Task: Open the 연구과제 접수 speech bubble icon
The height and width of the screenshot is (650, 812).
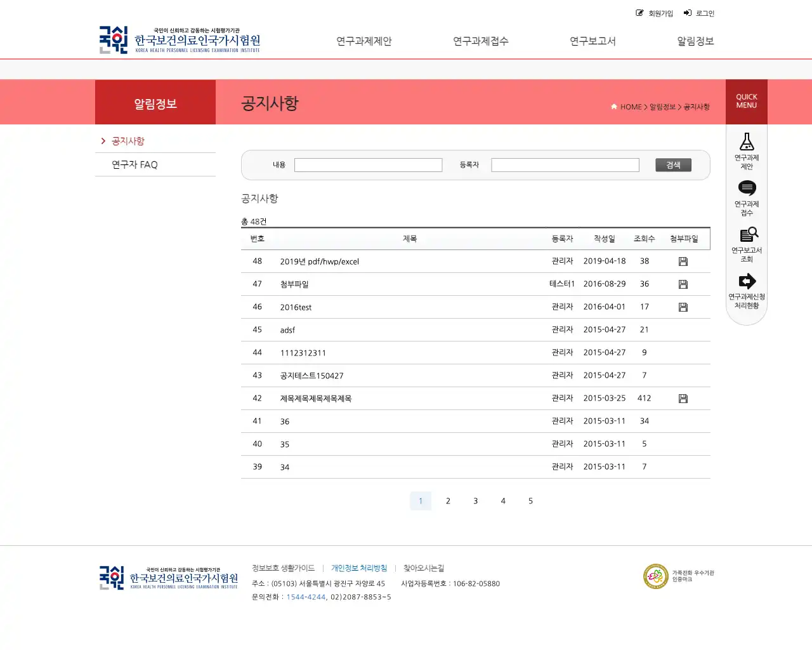Action: 747,188
